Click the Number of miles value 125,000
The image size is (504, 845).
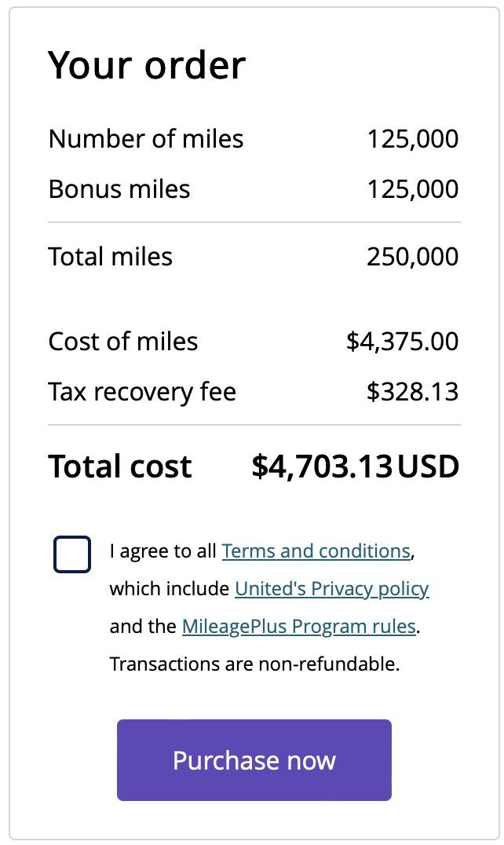[412, 139]
